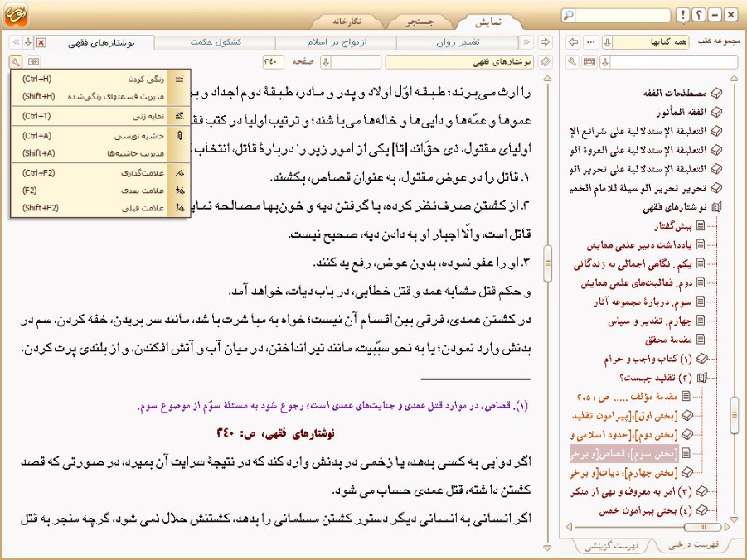Screen dimensions: 747x560
Task: Close the نوشتارهای فقهی document tab with the red X
Action: tap(41, 43)
